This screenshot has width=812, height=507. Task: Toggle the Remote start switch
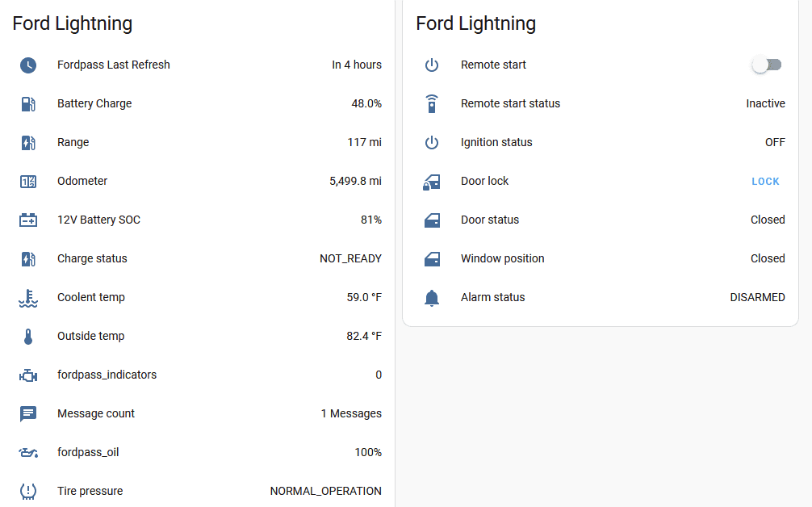(766, 65)
